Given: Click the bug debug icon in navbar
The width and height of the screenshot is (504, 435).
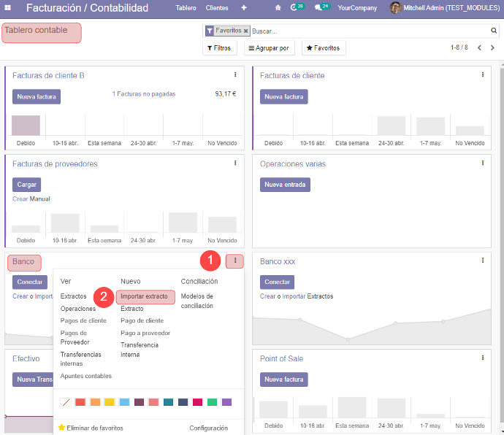Looking at the screenshot, I should (x=278, y=7).
